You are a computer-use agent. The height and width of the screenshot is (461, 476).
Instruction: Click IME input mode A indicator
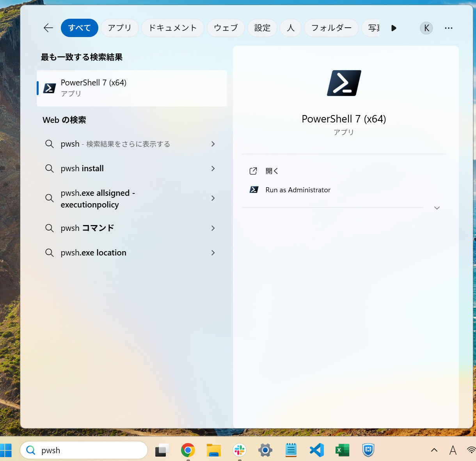coord(453,450)
